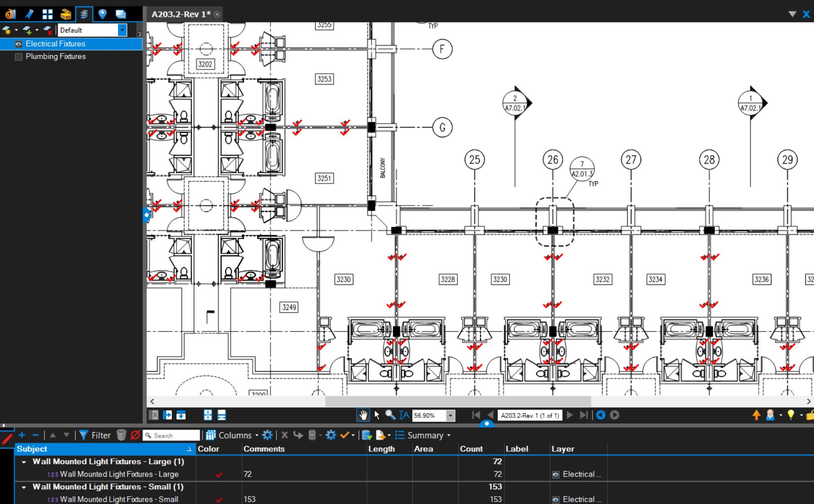The width and height of the screenshot is (814, 504).
Task: Sort by the Layer column header
Action: (x=579, y=449)
